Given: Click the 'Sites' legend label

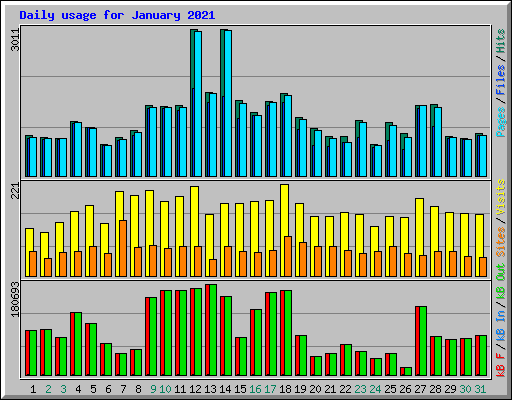Looking at the screenshot, I should pyautogui.click(x=501, y=242).
